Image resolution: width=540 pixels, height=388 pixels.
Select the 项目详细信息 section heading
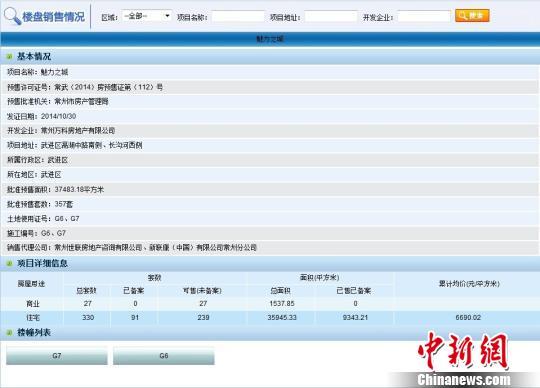(42, 264)
